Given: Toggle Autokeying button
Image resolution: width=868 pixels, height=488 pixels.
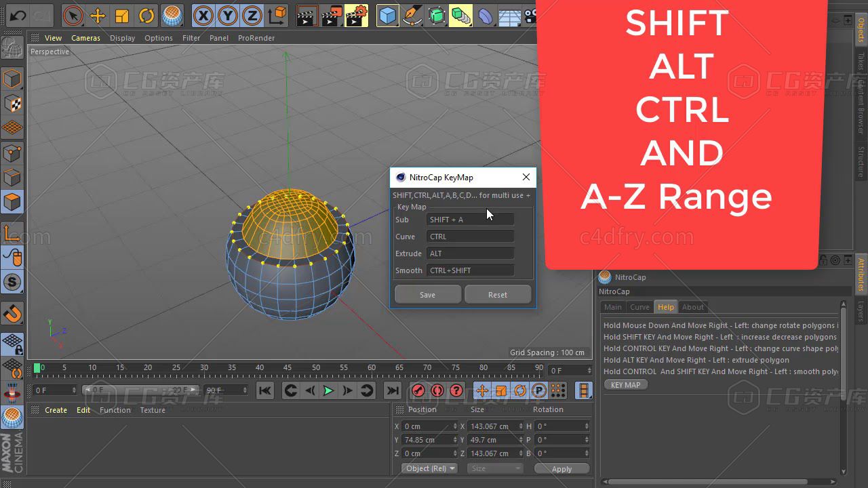Looking at the screenshot, I should (x=437, y=390).
